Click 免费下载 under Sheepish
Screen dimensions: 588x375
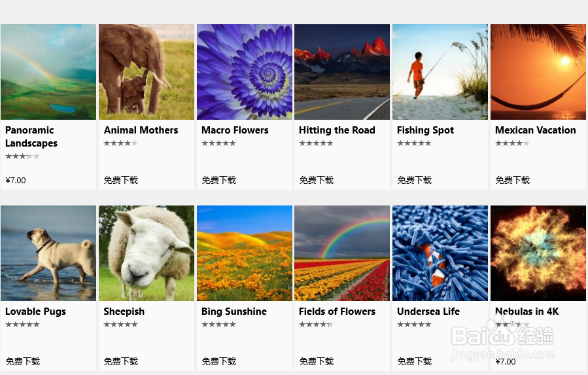click(x=121, y=361)
